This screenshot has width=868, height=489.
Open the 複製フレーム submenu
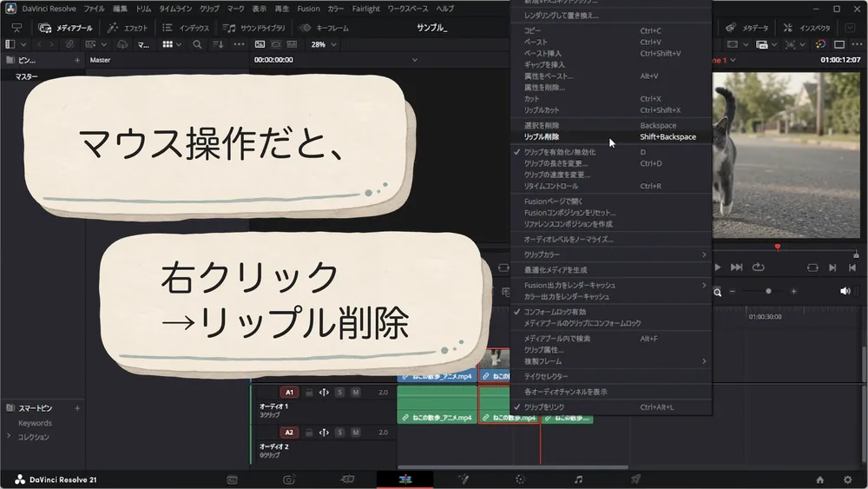pyautogui.click(x=610, y=361)
